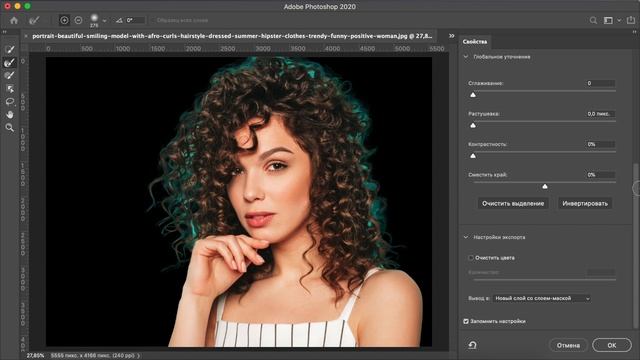Edit the Сглаживание value field
640x360 pixels.
pyautogui.click(x=600, y=83)
